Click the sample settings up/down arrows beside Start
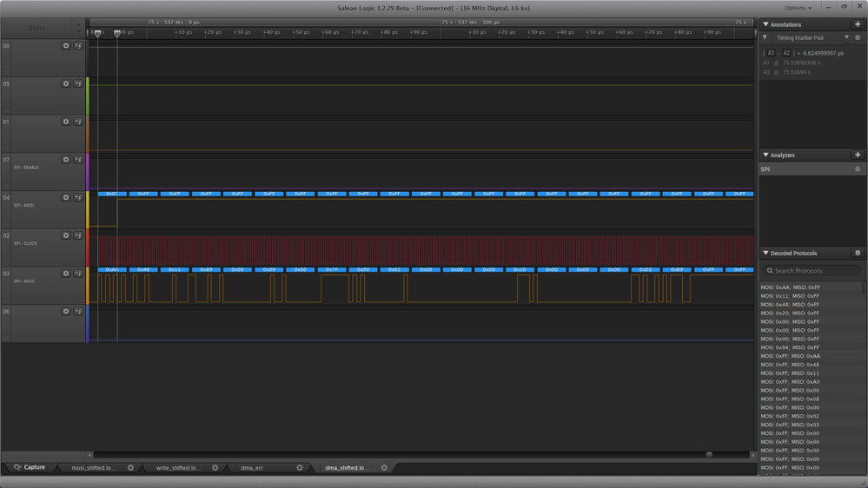 tap(78, 28)
